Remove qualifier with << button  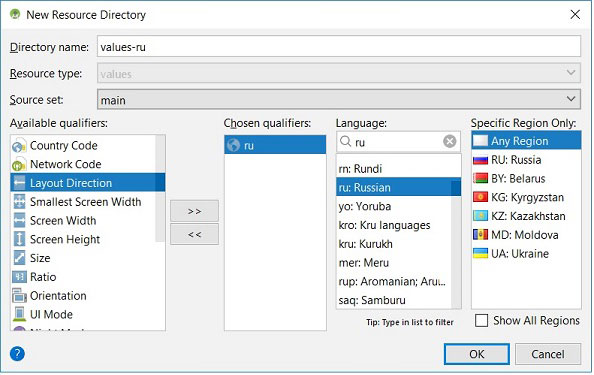[194, 234]
